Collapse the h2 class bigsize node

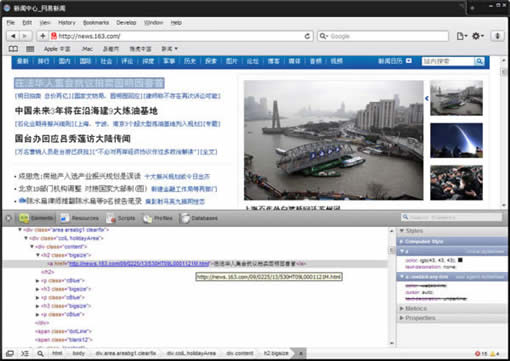38,255
